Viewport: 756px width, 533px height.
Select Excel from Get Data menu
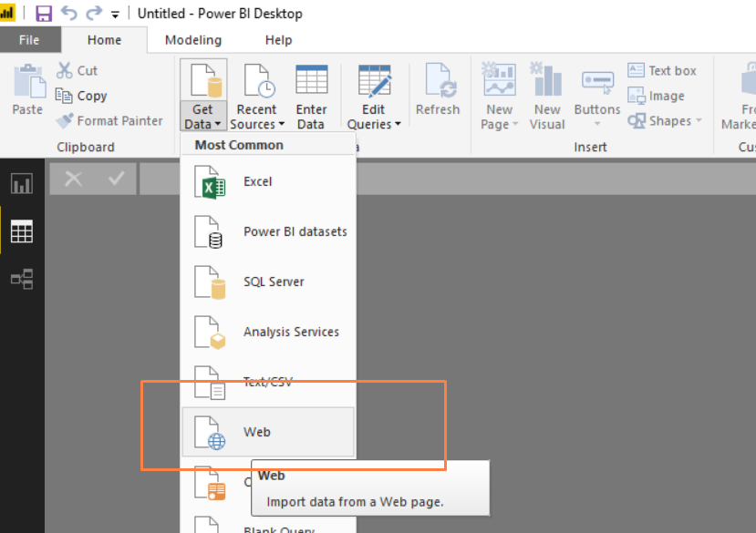(x=268, y=181)
